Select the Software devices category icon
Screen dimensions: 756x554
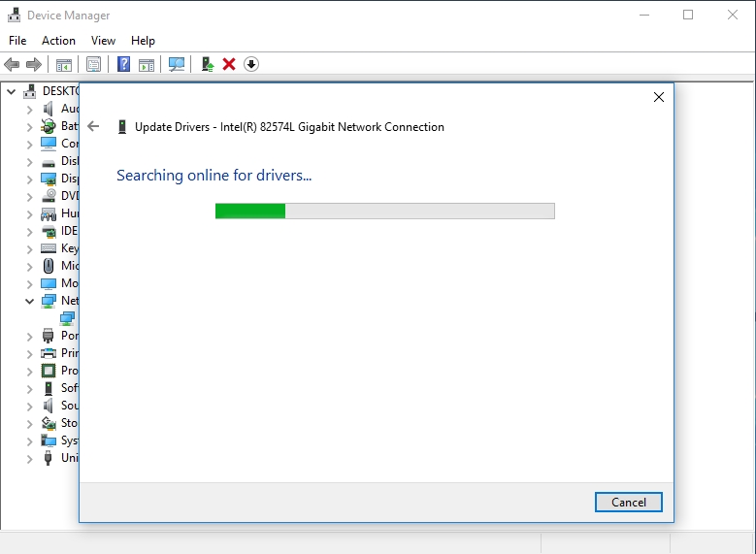49,388
